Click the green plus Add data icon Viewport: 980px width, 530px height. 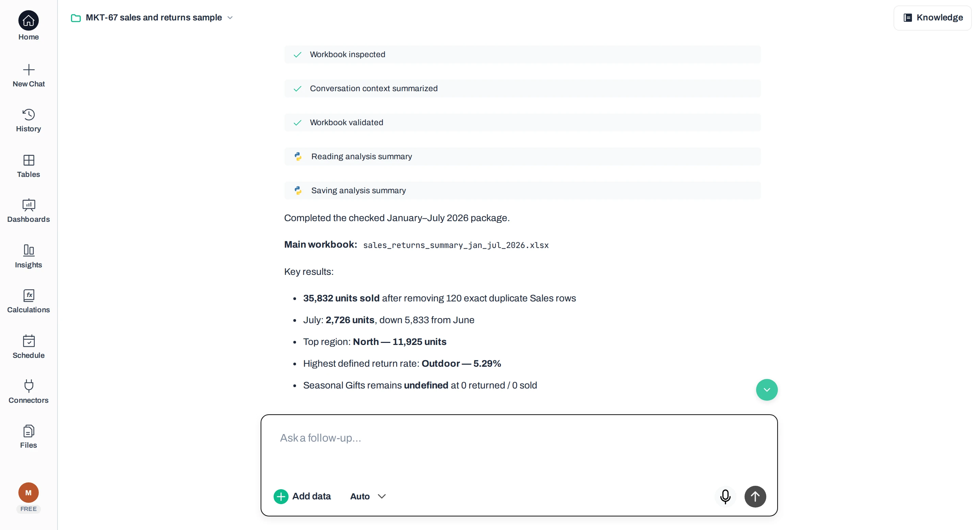coord(281,497)
